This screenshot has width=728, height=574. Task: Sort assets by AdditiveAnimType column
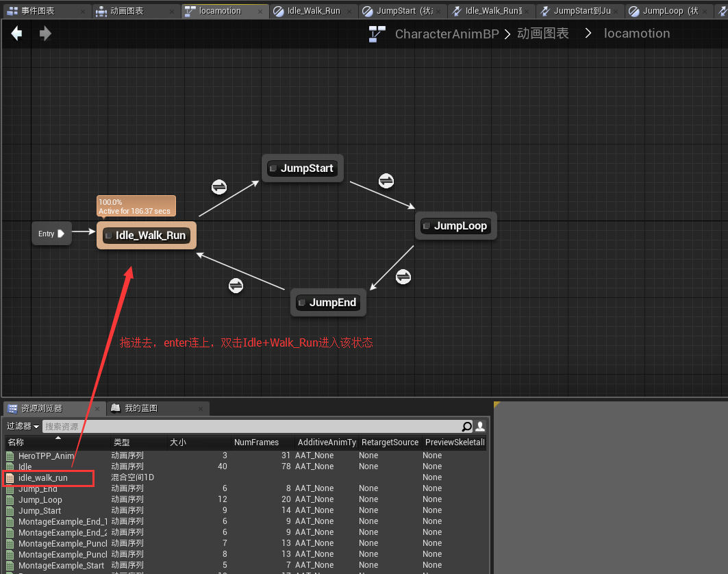click(x=327, y=442)
